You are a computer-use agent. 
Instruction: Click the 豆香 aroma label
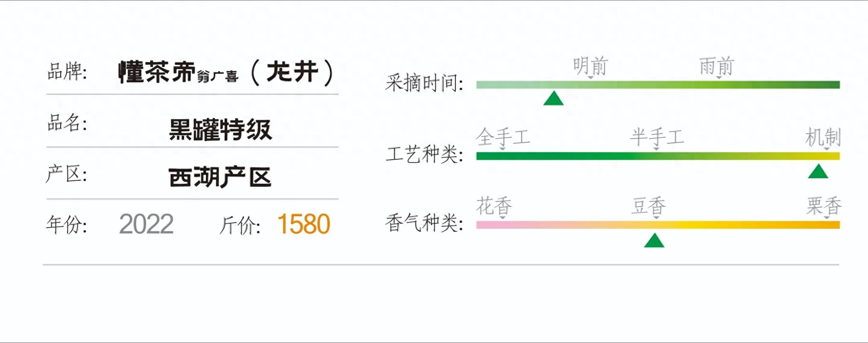click(648, 206)
